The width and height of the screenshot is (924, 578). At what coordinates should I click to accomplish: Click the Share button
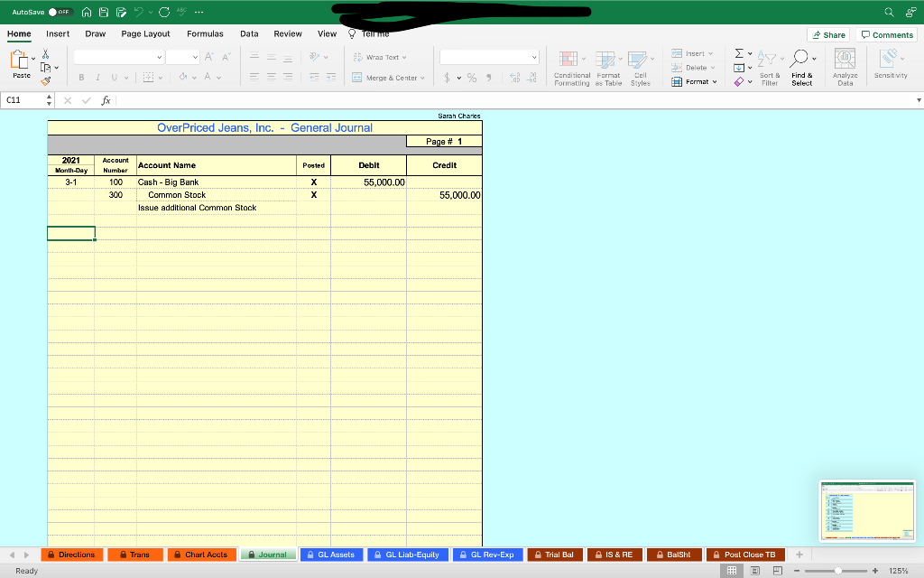pyautogui.click(x=827, y=33)
